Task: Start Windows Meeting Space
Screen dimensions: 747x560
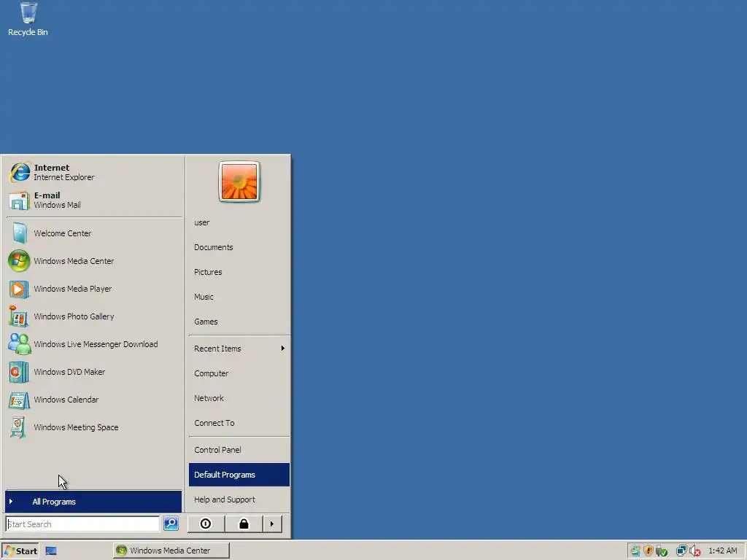Action: pos(94,427)
